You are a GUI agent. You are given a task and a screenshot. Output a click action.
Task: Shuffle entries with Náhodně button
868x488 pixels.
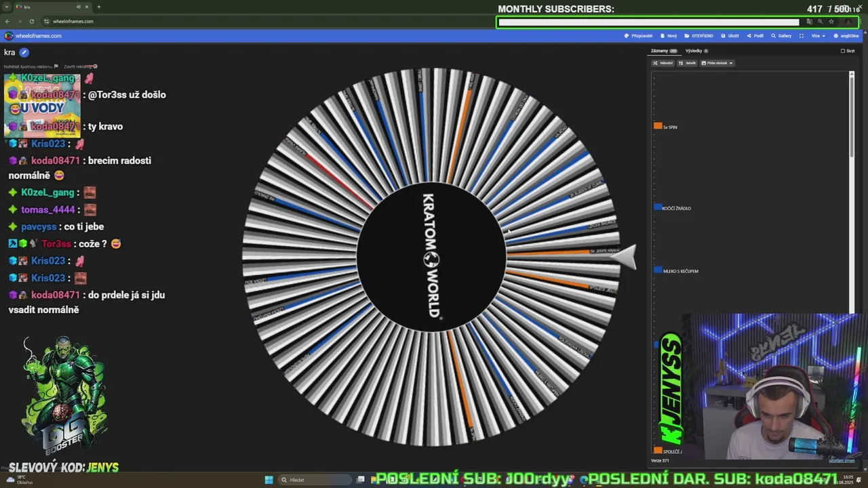tap(663, 63)
